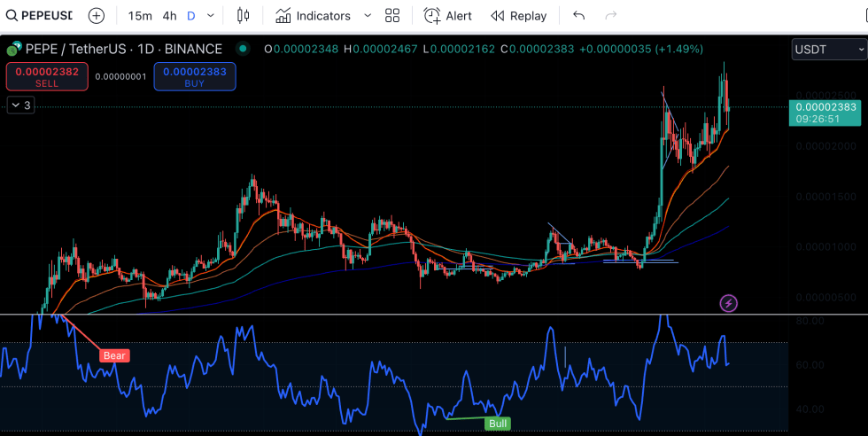868x436 pixels.
Task: Click the PEPE / TetherUS chart title
Action: pos(123,50)
